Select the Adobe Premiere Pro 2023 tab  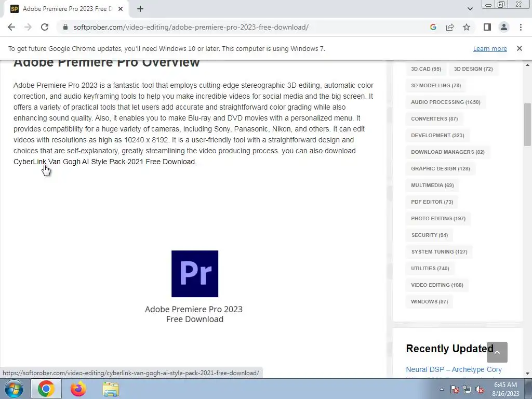tap(67, 9)
